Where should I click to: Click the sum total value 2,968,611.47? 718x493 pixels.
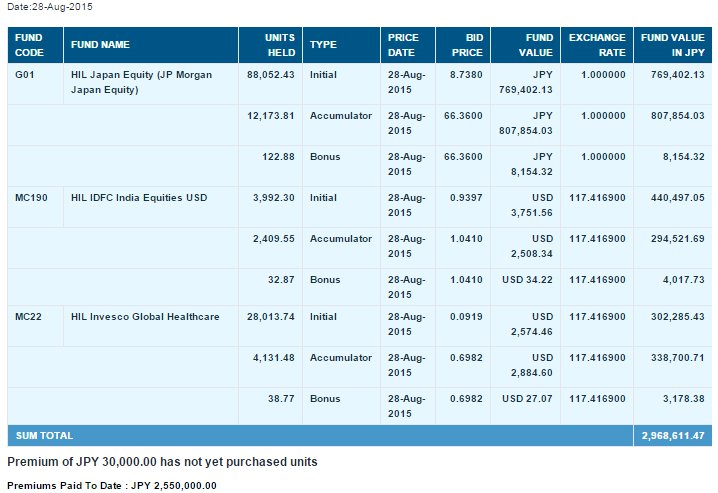673,436
